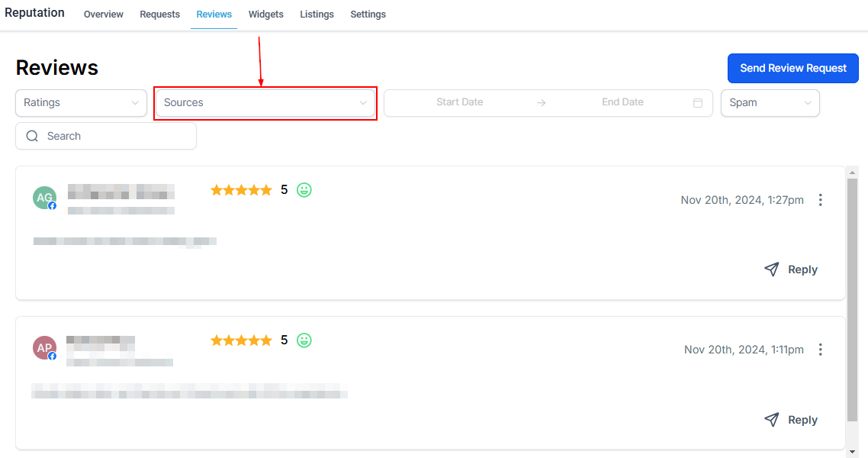Viewport: 868px width, 458px height.
Task: Open the Settings tab
Action: 368,15
